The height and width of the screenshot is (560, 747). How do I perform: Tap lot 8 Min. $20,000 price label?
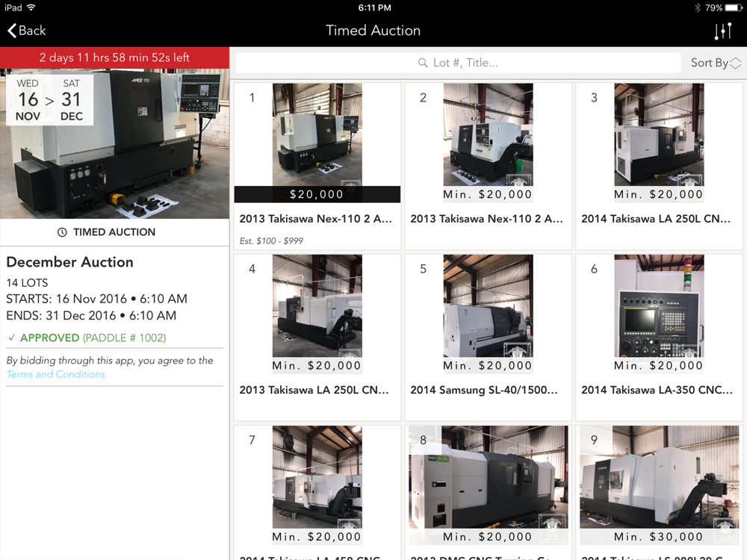[488, 537]
